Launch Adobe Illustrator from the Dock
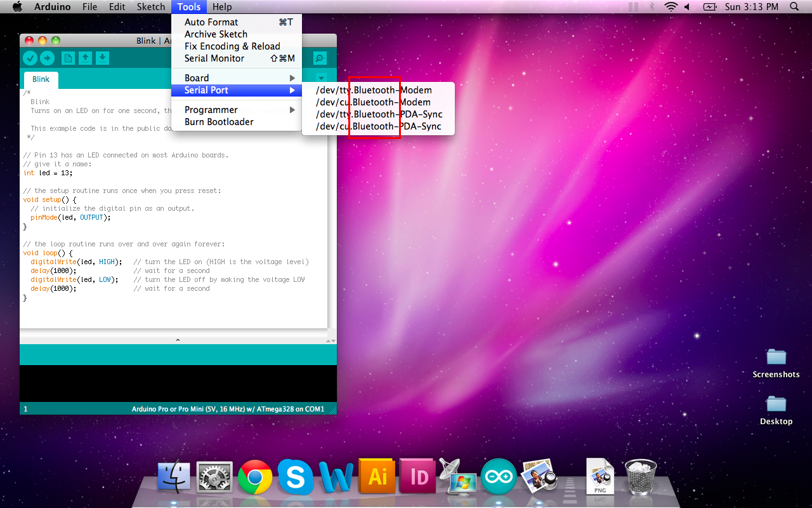The width and height of the screenshot is (812, 508). [x=377, y=477]
